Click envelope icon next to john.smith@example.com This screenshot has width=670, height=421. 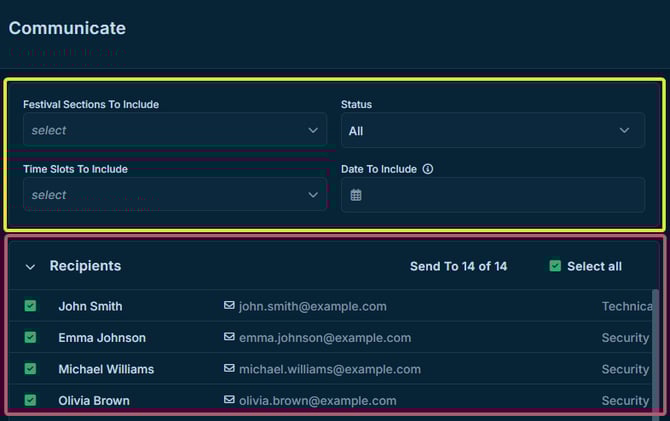(x=230, y=306)
